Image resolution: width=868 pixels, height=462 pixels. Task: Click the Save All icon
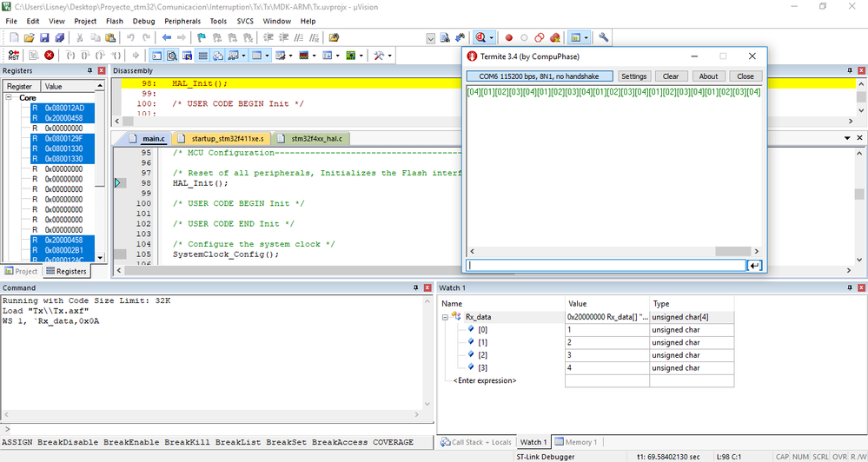[x=59, y=37]
